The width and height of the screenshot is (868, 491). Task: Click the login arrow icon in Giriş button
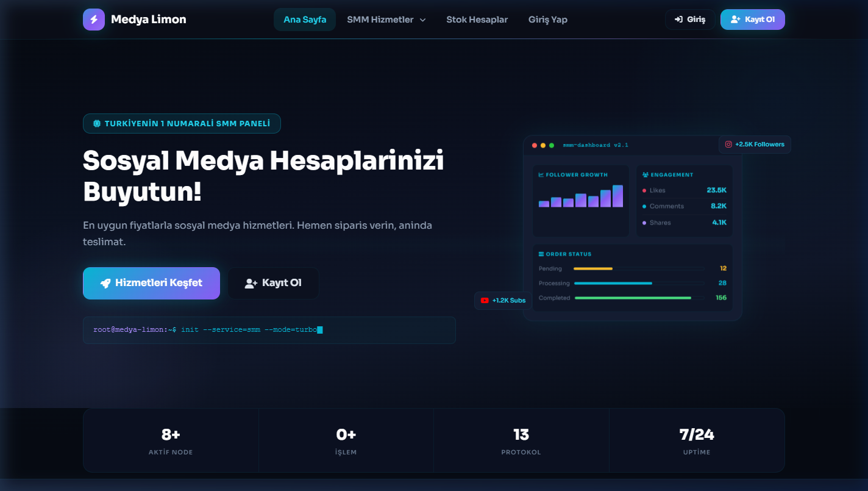[678, 19]
